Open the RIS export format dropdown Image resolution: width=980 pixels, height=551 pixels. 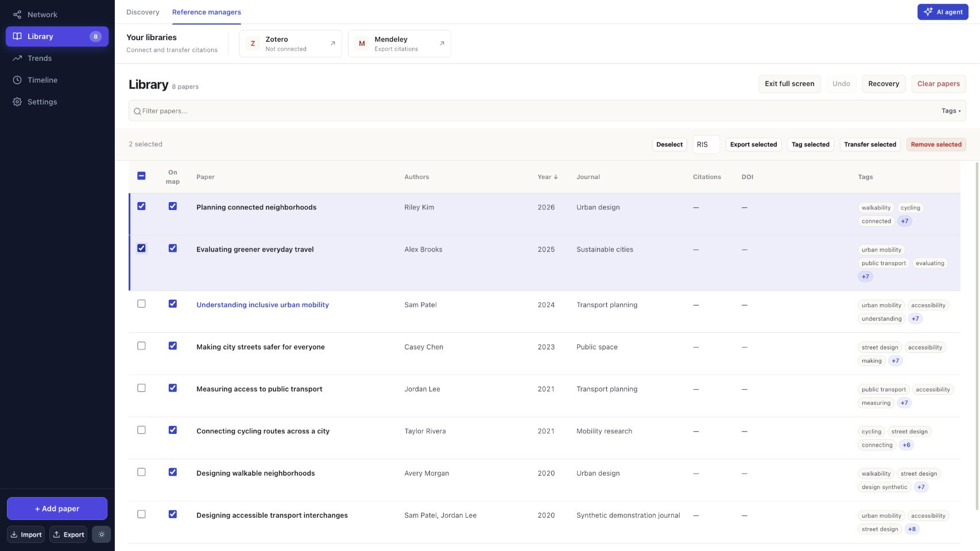[706, 145]
